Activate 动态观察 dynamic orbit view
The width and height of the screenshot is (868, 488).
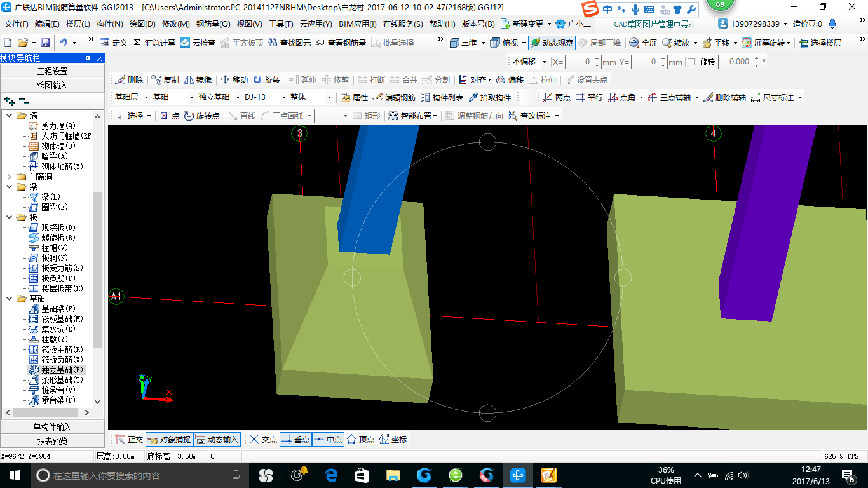pyautogui.click(x=552, y=43)
